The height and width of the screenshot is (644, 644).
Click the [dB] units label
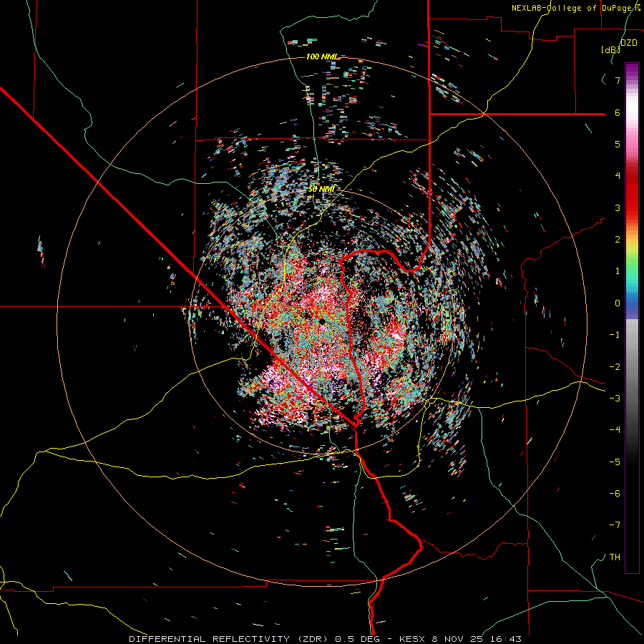click(611, 49)
